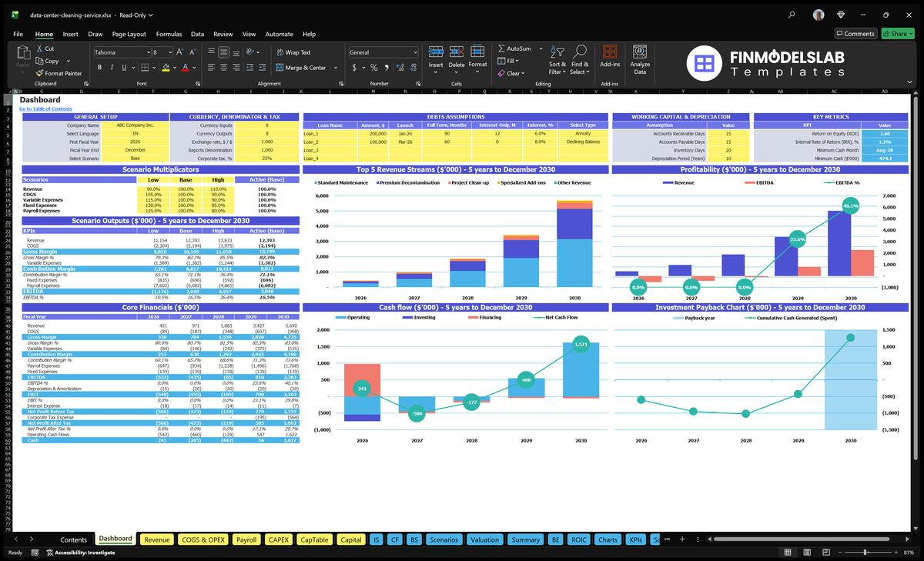Switch to the Valuation sheet tab
The image size is (924, 561).
point(484,539)
